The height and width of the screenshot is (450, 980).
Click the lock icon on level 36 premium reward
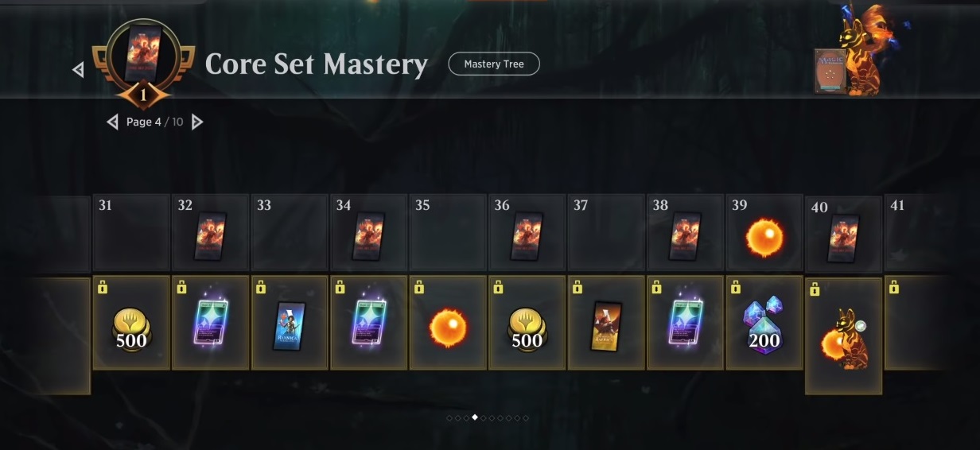[x=497, y=287]
